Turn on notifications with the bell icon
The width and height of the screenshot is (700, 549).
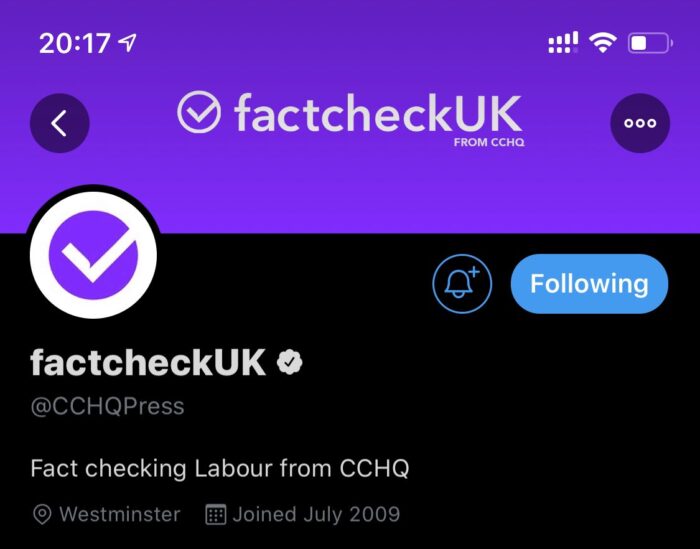tap(462, 283)
